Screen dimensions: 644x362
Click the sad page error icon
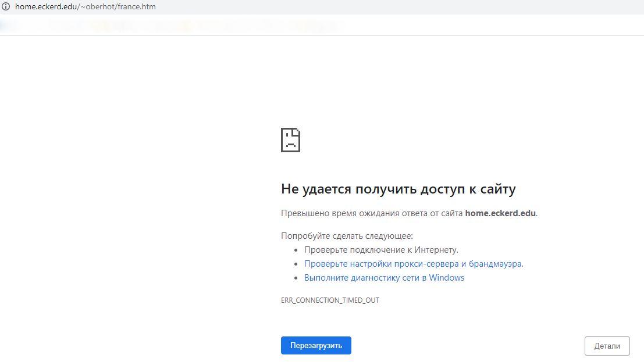290,140
